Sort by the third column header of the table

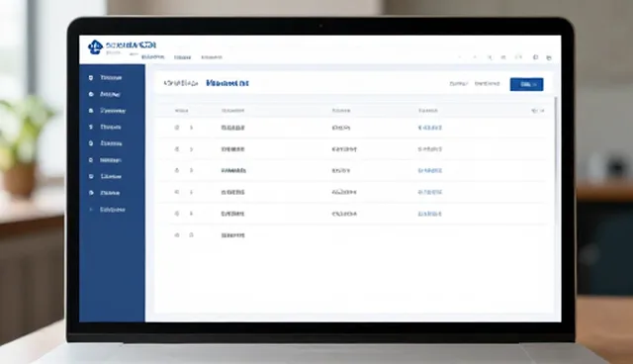pyautogui.click(x=341, y=110)
